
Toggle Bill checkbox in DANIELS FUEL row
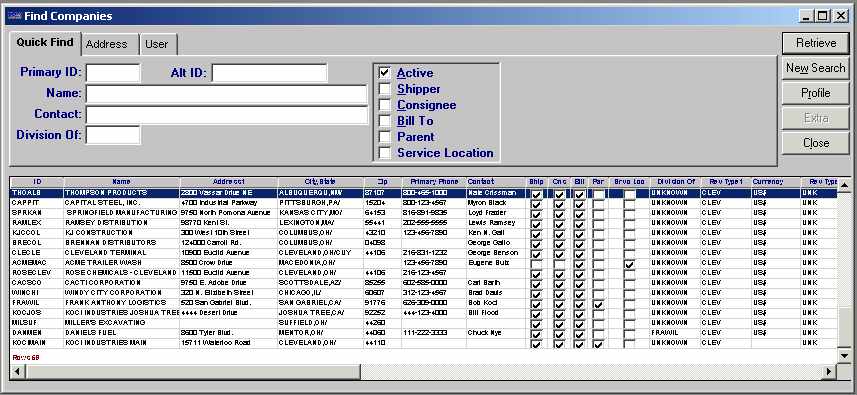click(579, 333)
